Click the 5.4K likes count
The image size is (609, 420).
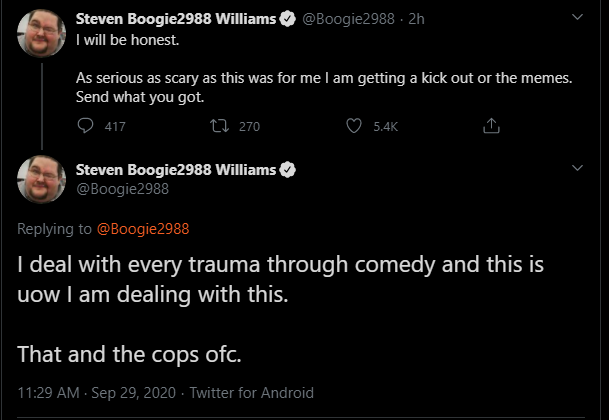tap(386, 127)
